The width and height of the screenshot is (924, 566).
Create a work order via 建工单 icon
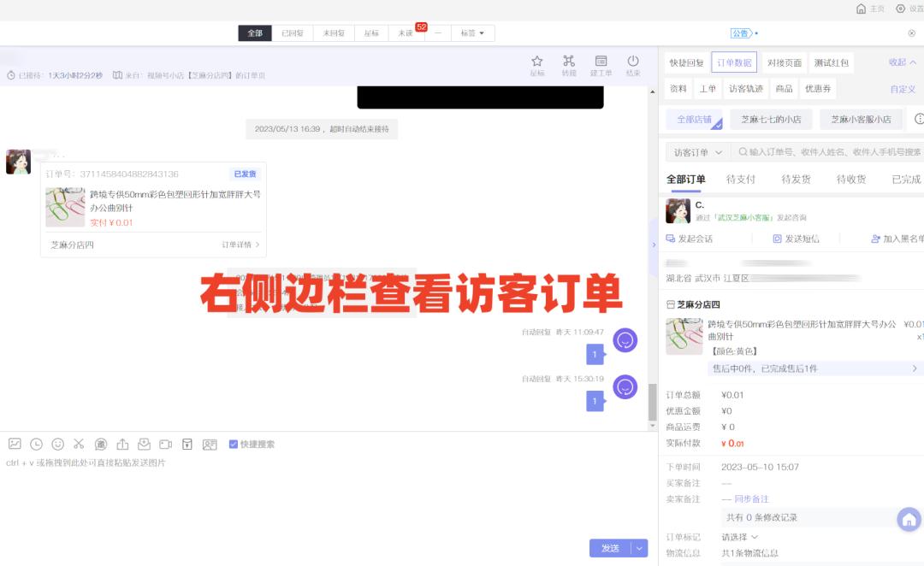coord(601,62)
